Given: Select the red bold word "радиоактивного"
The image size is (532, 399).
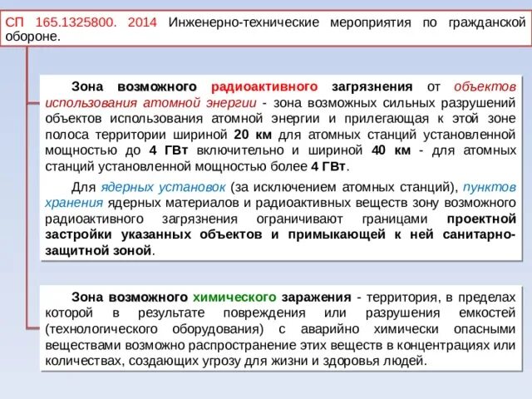Looking at the screenshot, I should 264,86.
